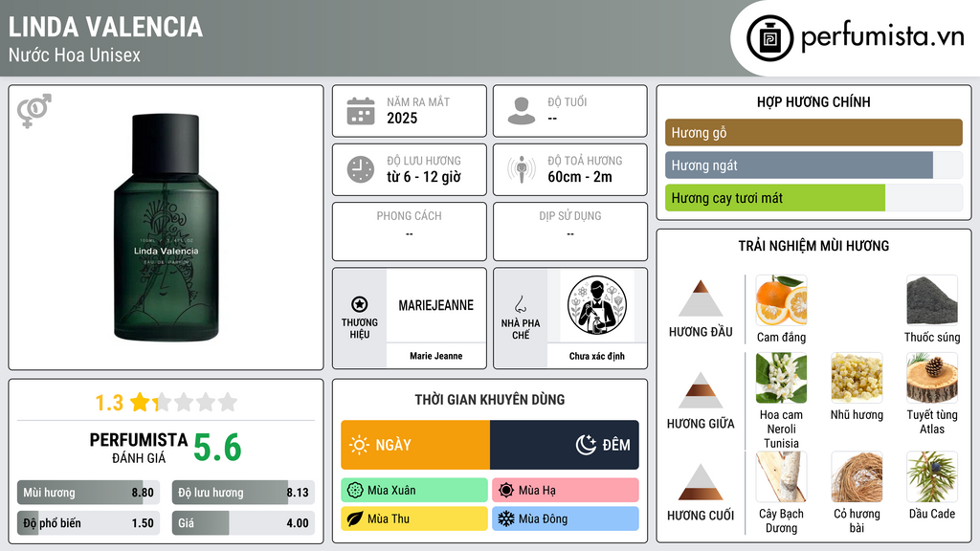Click the clock icon for Độ lưu hương

click(361, 169)
